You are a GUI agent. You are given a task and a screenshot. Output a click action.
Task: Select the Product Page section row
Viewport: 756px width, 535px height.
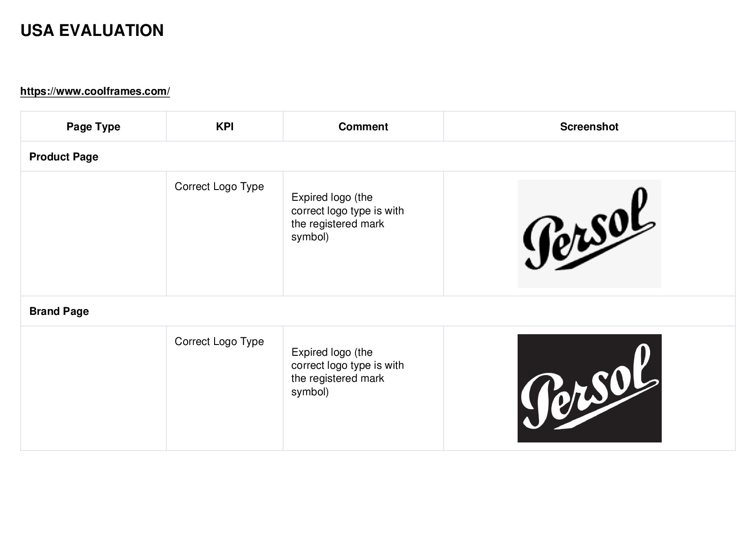pyautogui.click(x=378, y=156)
